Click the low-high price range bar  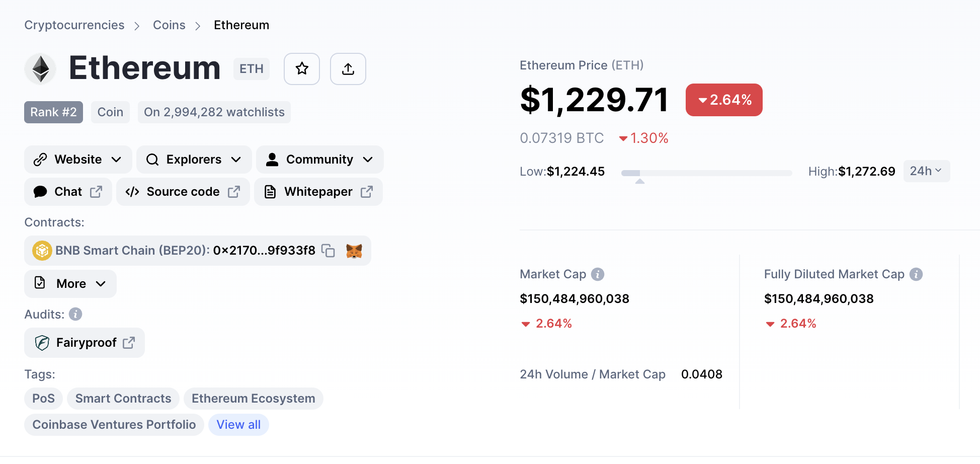click(x=706, y=173)
